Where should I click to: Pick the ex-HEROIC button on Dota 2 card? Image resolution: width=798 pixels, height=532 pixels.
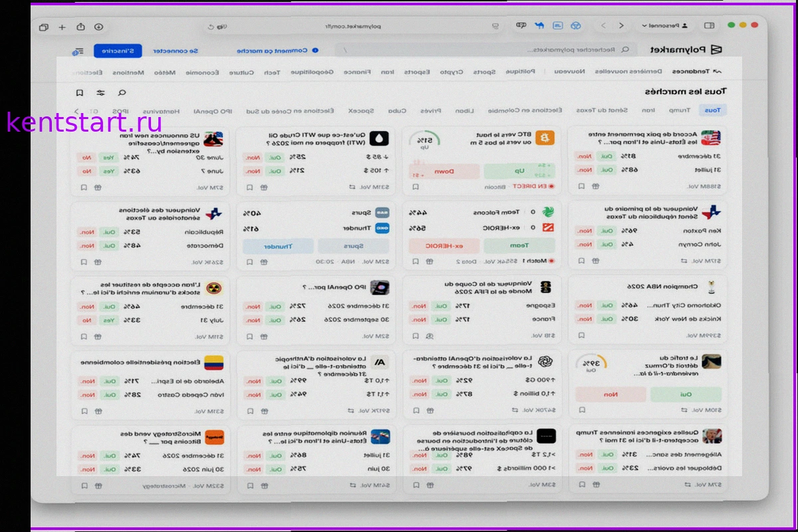(x=444, y=246)
